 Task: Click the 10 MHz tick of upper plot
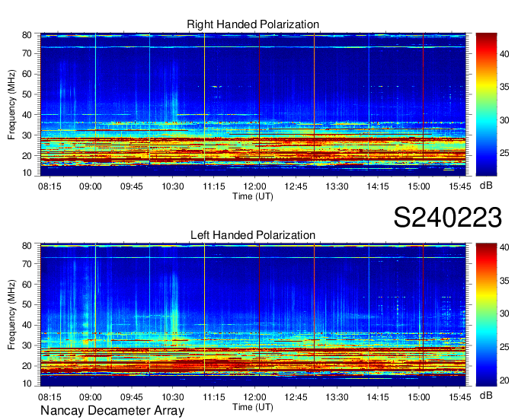[27, 173]
